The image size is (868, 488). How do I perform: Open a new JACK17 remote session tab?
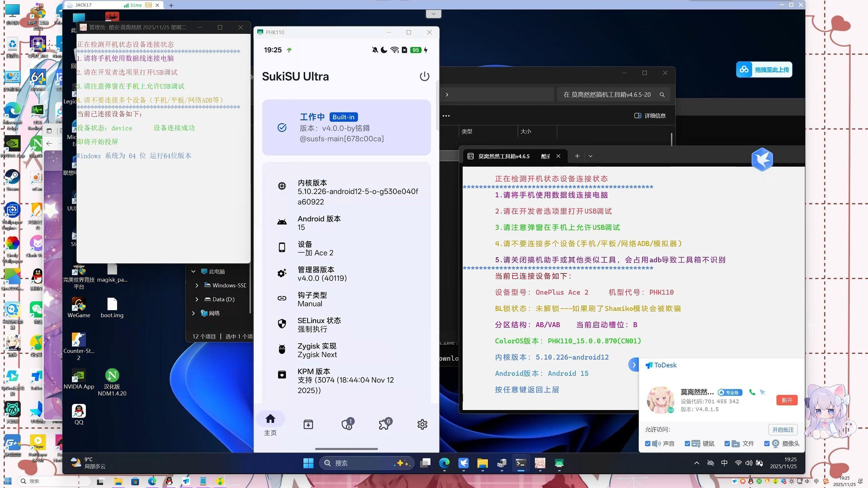click(171, 5)
